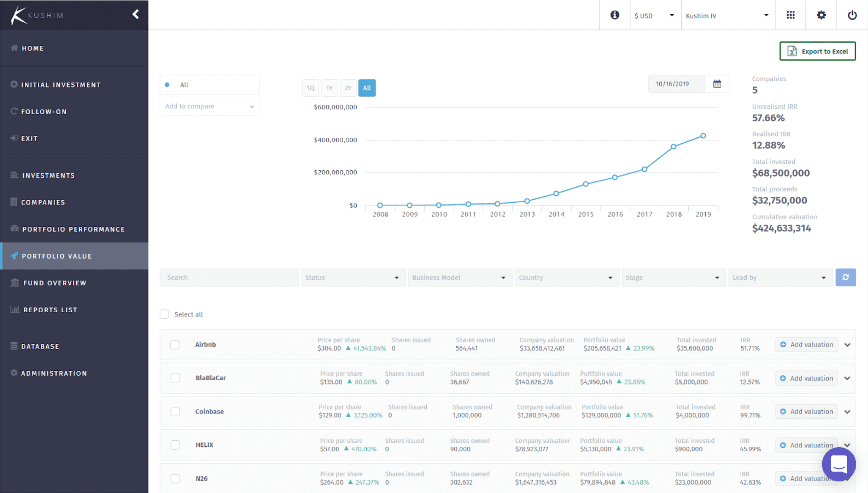Click the 10/16/2019 date field

click(x=676, y=84)
